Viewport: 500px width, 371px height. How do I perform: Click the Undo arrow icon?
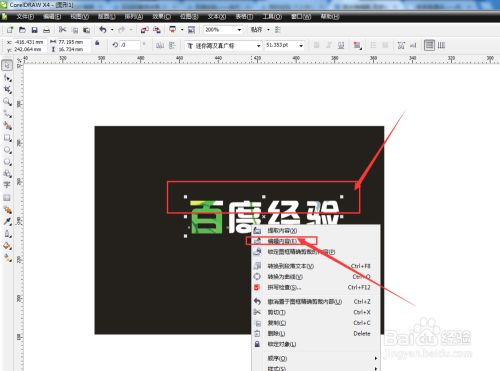(103, 30)
